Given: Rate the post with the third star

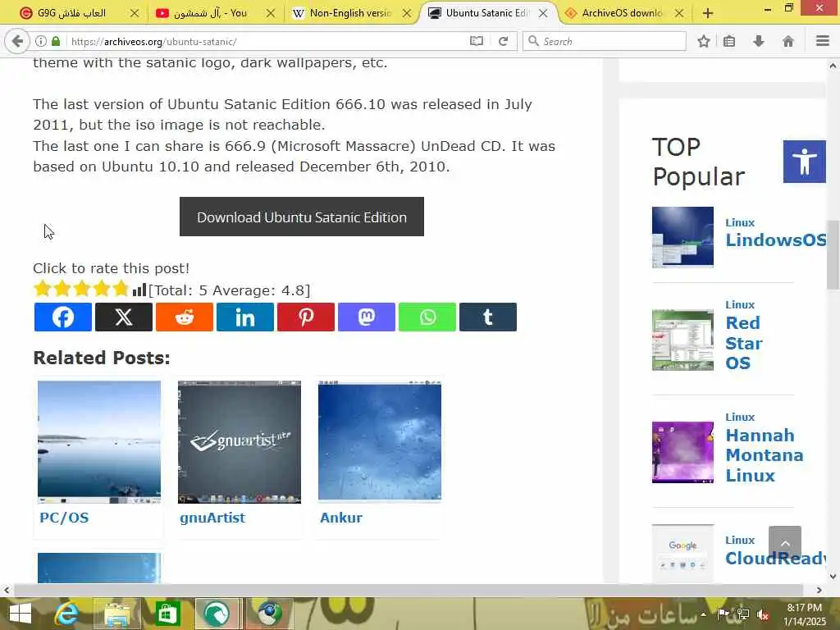Looking at the screenshot, I should (81, 289).
